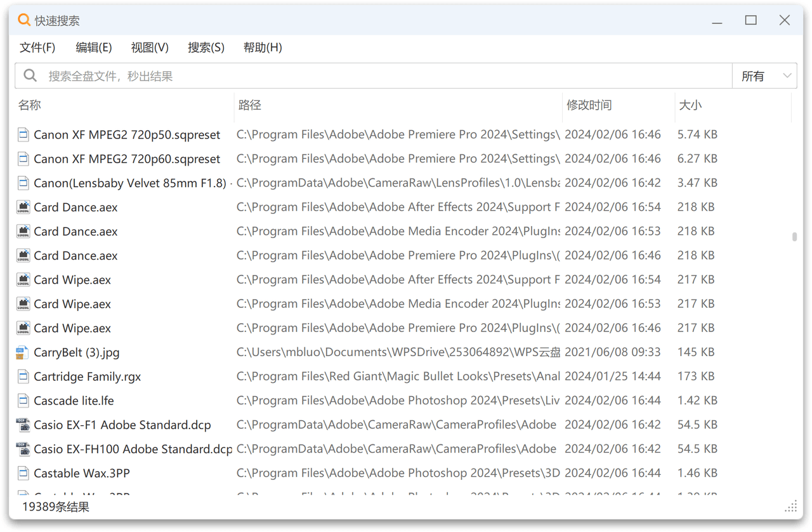Open the 所有 file type dropdown

(x=764, y=76)
